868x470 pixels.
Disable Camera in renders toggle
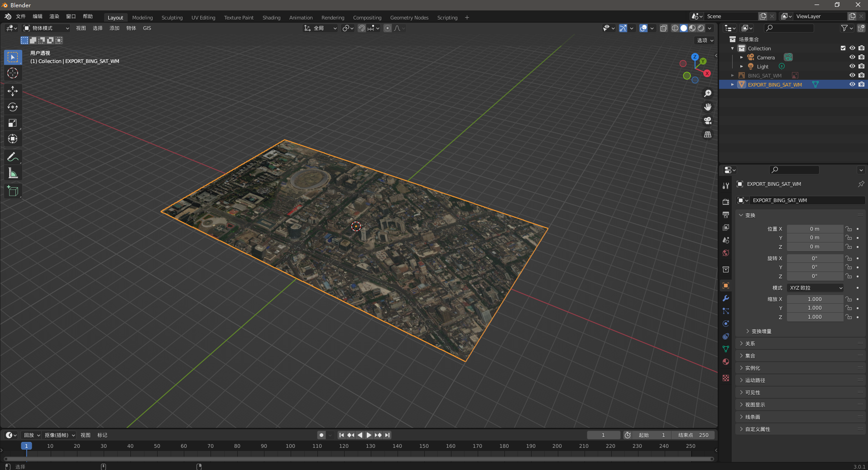click(x=861, y=57)
